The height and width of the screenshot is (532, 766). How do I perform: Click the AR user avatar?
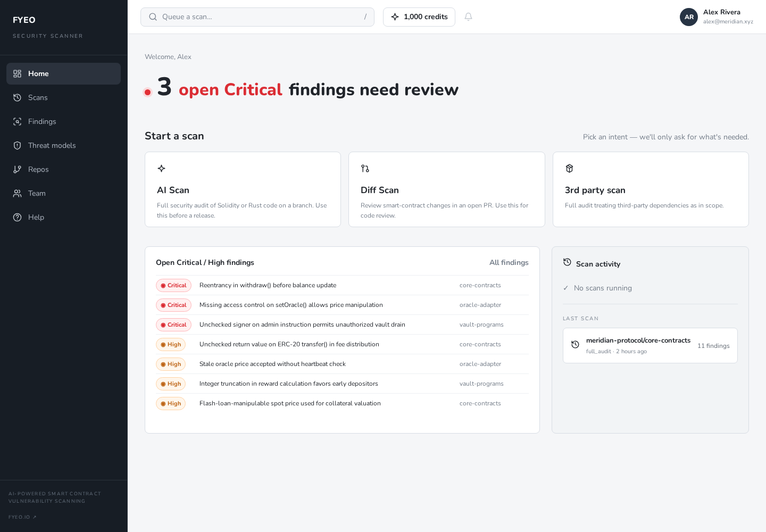[x=689, y=17]
